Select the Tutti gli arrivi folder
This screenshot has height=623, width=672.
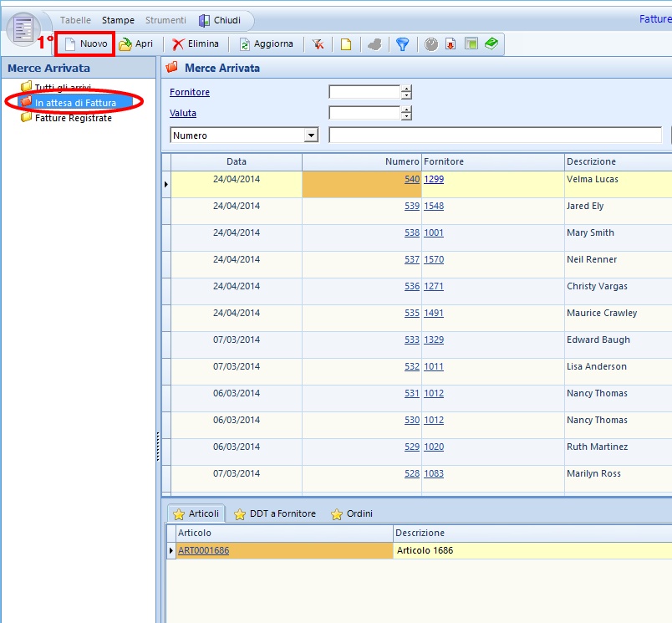[x=62, y=88]
